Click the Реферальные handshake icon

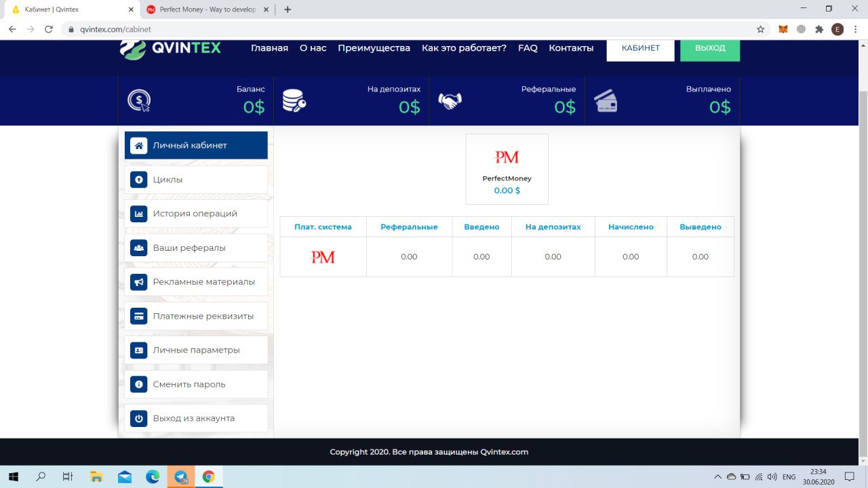[450, 101]
